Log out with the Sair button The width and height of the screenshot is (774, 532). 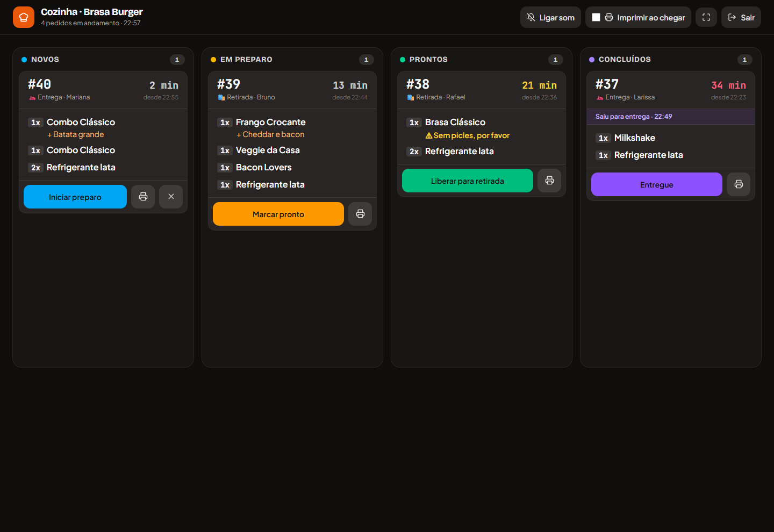pyautogui.click(x=741, y=17)
